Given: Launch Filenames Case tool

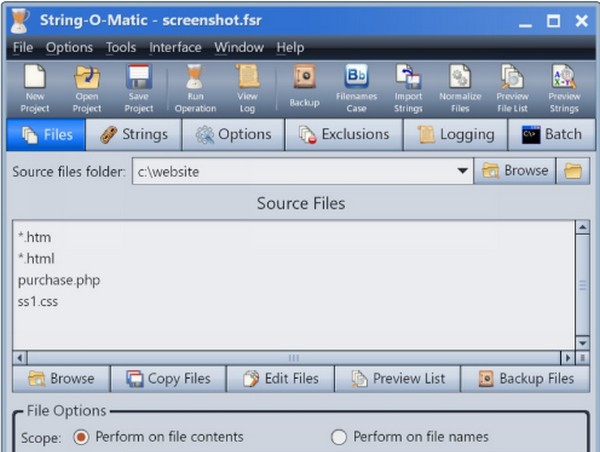Looking at the screenshot, I should (x=356, y=89).
